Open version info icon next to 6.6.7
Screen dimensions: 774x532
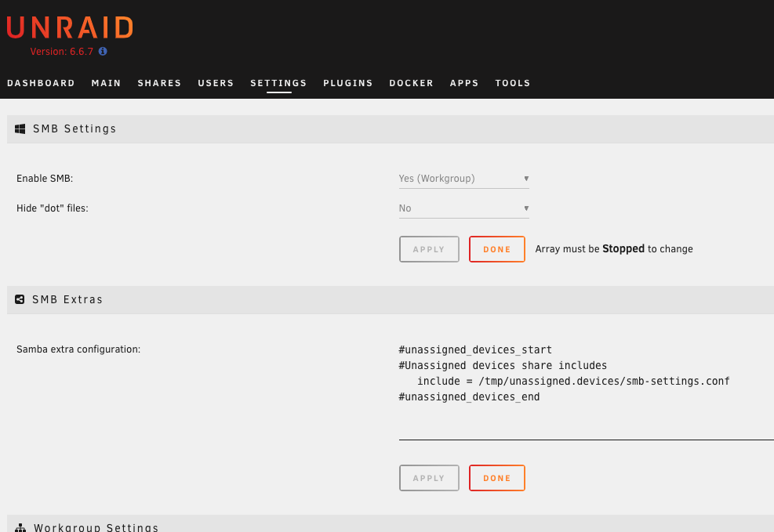[103, 51]
